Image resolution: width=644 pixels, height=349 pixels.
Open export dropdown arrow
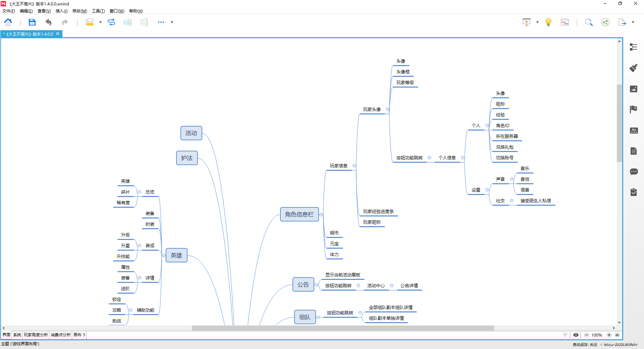[633, 22]
